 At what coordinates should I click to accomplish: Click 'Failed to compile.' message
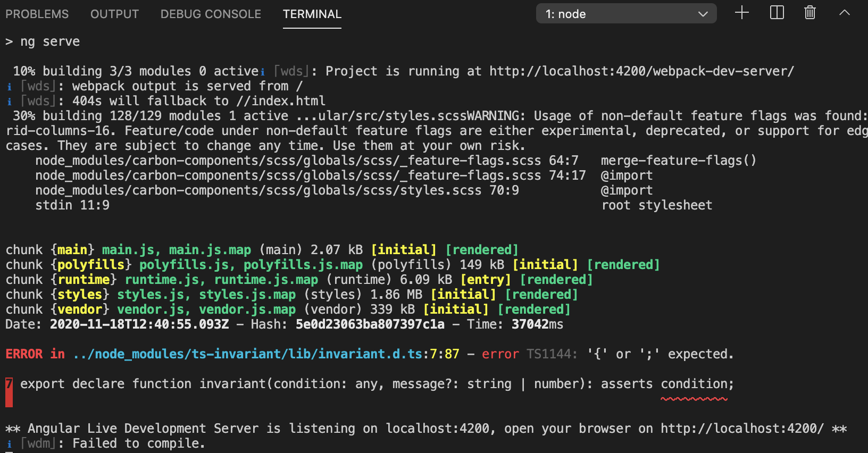click(139, 443)
